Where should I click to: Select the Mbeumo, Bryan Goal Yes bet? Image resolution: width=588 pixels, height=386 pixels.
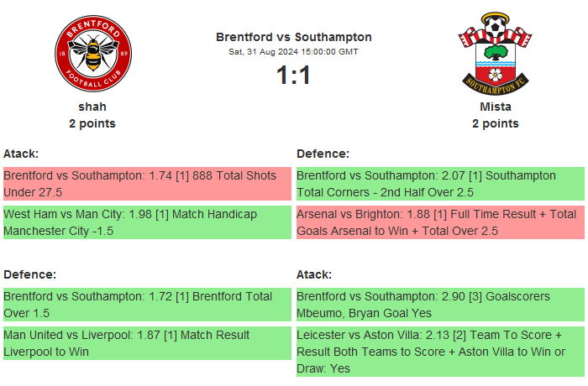click(x=440, y=305)
